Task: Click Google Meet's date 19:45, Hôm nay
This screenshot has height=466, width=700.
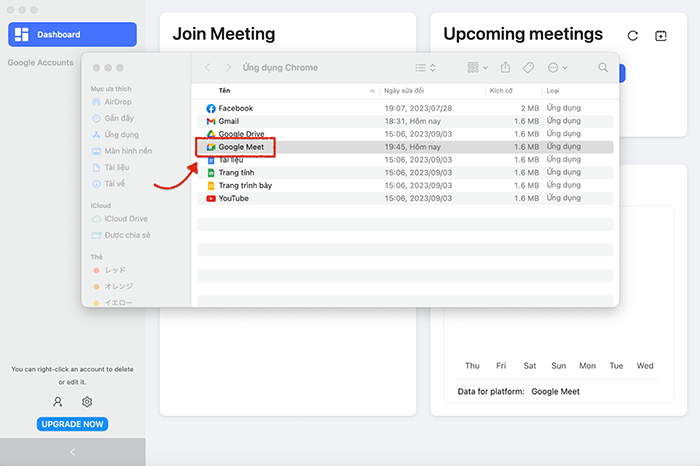Action: tap(412, 147)
